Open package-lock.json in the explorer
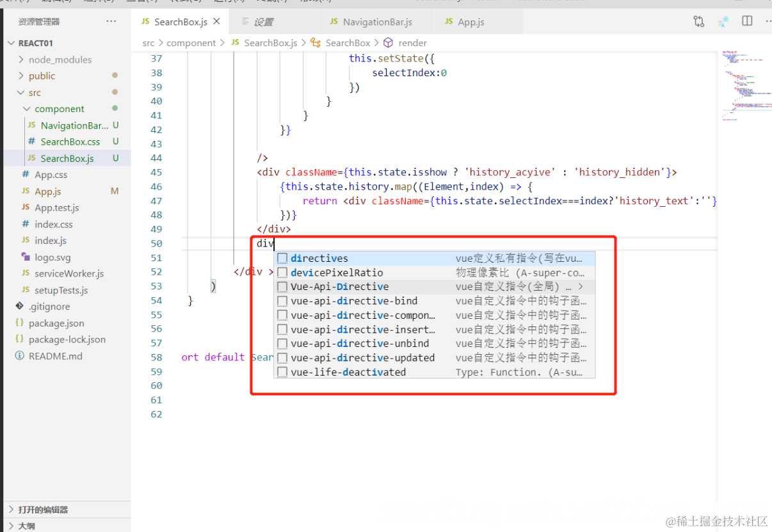The height and width of the screenshot is (532, 772). coord(67,339)
